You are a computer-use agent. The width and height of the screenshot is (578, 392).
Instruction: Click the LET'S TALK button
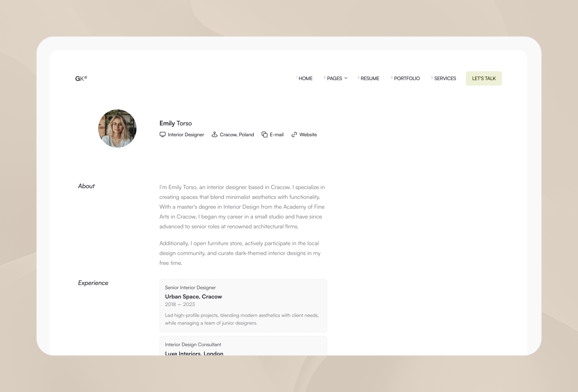[484, 78]
